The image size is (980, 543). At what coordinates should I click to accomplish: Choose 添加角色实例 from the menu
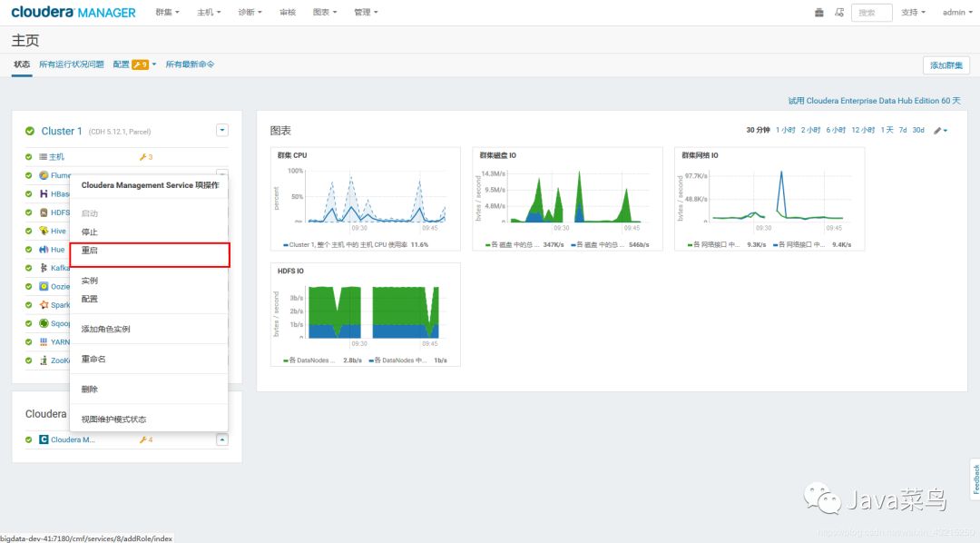(x=105, y=329)
